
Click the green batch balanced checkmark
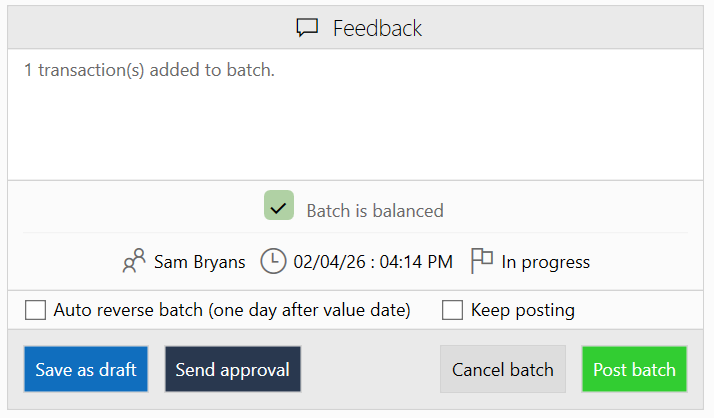pyautogui.click(x=279, y=207)
